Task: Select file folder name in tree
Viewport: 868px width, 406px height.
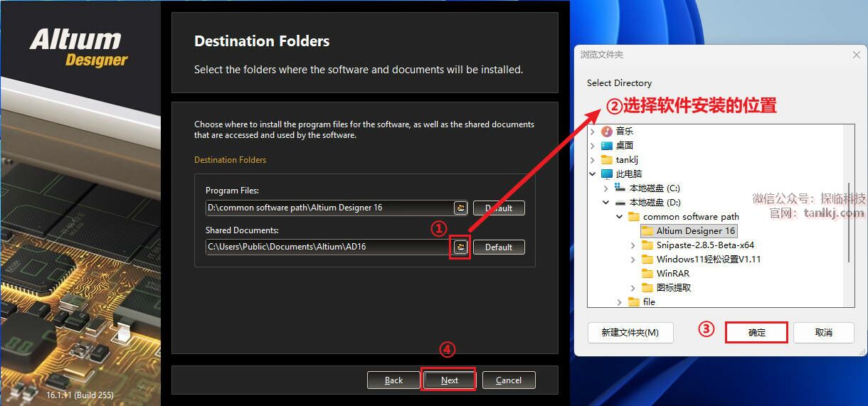Action: tap(649, 302)
